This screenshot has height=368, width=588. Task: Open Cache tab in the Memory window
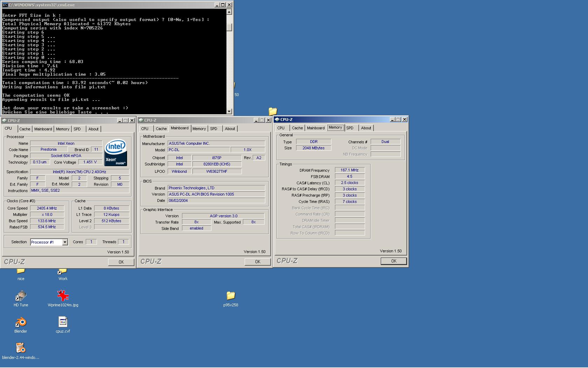(297, 128)
